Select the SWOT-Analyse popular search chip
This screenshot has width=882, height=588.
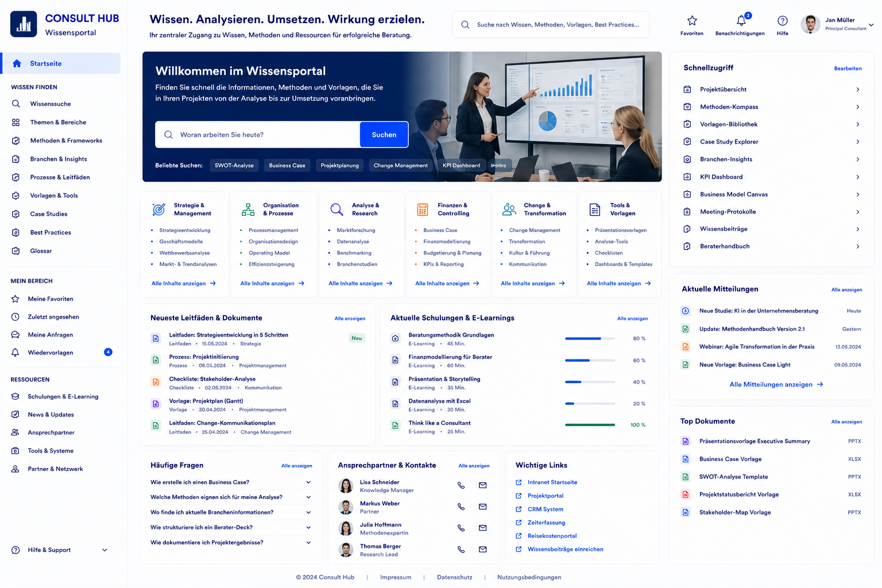click(234, 165)
